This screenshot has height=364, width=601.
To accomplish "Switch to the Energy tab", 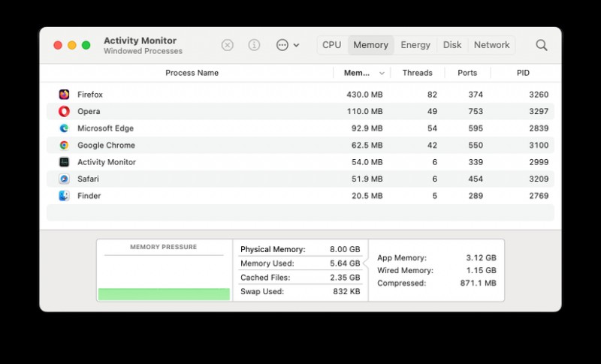I will click(415, 45).
